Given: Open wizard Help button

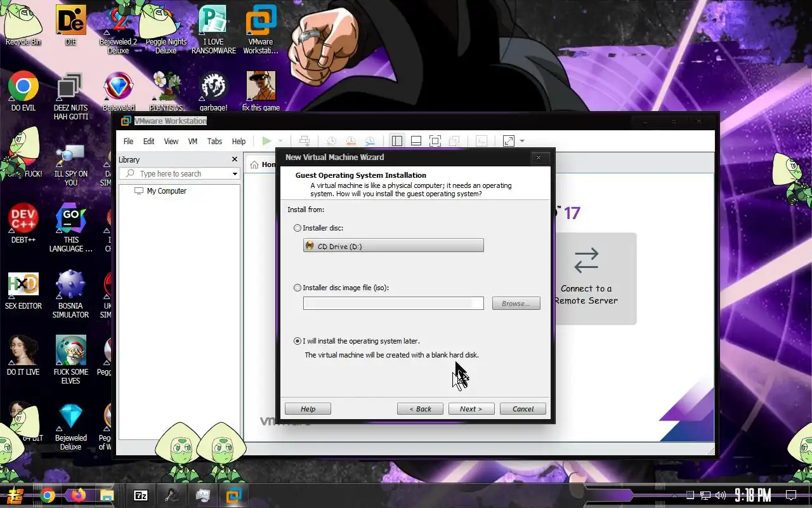Looking at the screenshot, I should coord(308,409).
